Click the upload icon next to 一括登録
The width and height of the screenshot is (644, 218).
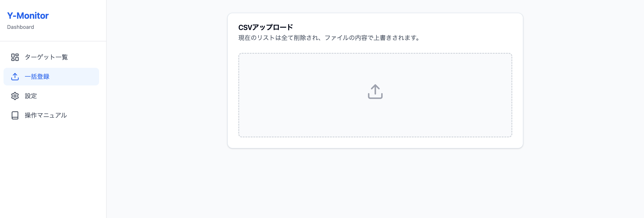pyautogui.click(x=15, y=77)
